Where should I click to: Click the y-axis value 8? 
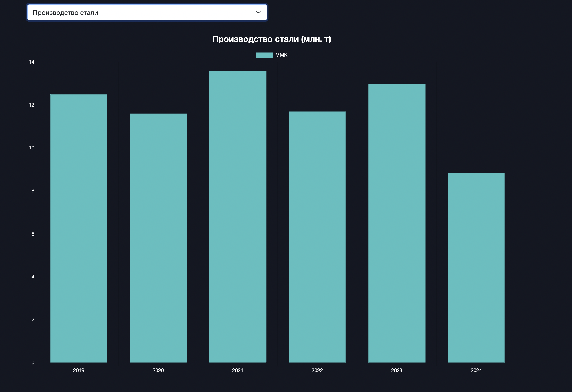tap(33, 191)
